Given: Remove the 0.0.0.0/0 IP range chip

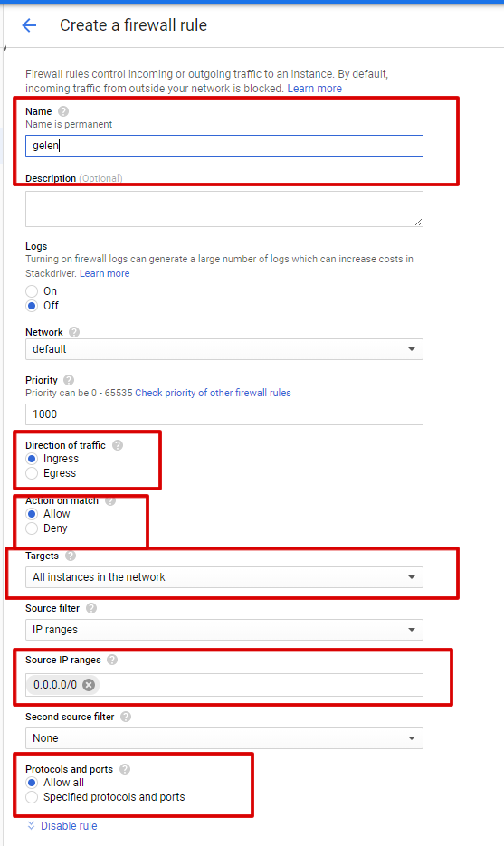Looking at the screenshot, I should coord(89,685).
